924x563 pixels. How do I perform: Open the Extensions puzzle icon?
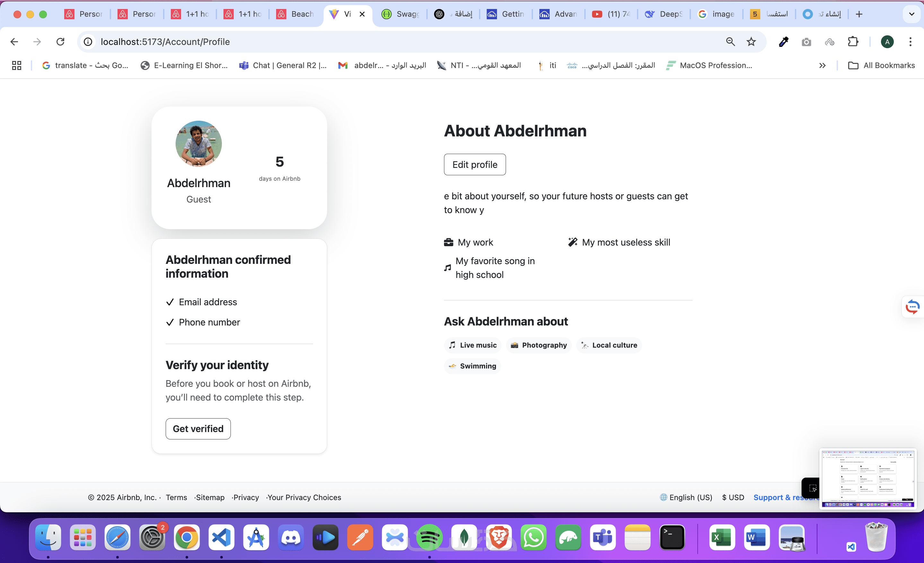point(853,42)
